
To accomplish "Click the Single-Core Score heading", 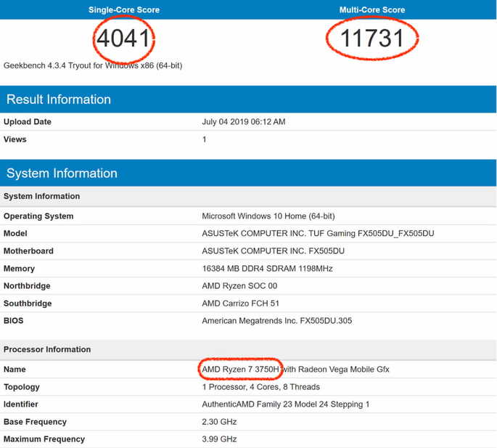I will pos(124,10).
